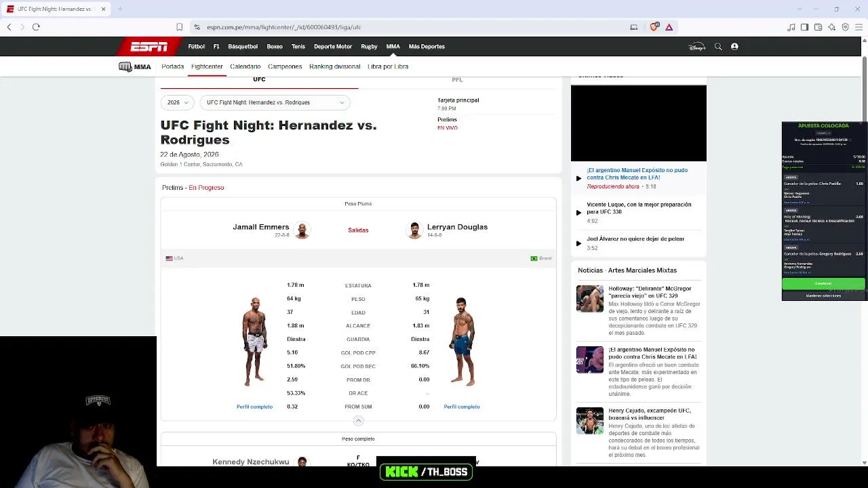The height and width of the screenshot is (488, 868).
Task: Open the ESPN user profile icon
Action: pos(734,47)
